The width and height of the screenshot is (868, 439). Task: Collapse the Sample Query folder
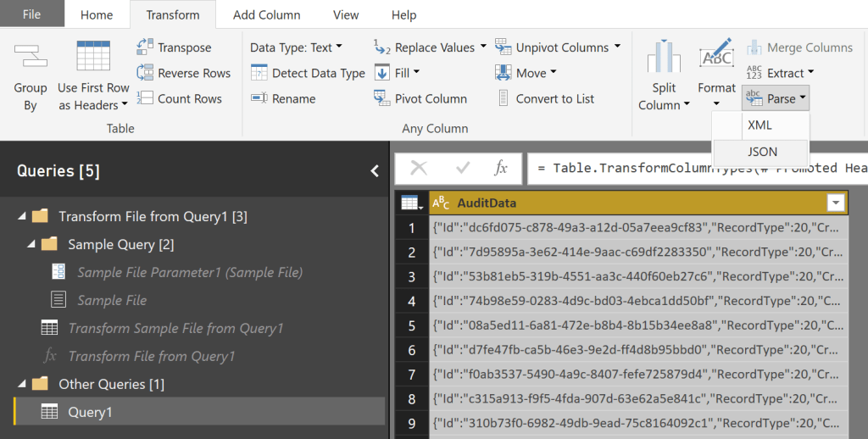31,244
